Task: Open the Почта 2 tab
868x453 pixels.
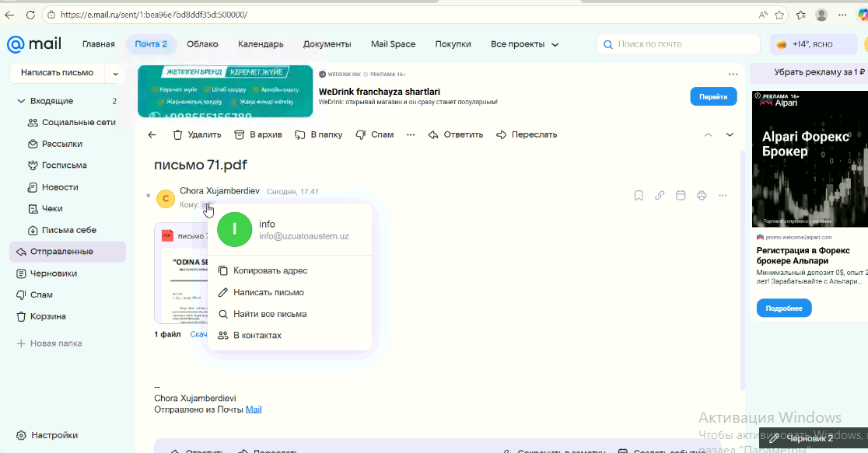Action: [x=151, y=44]
